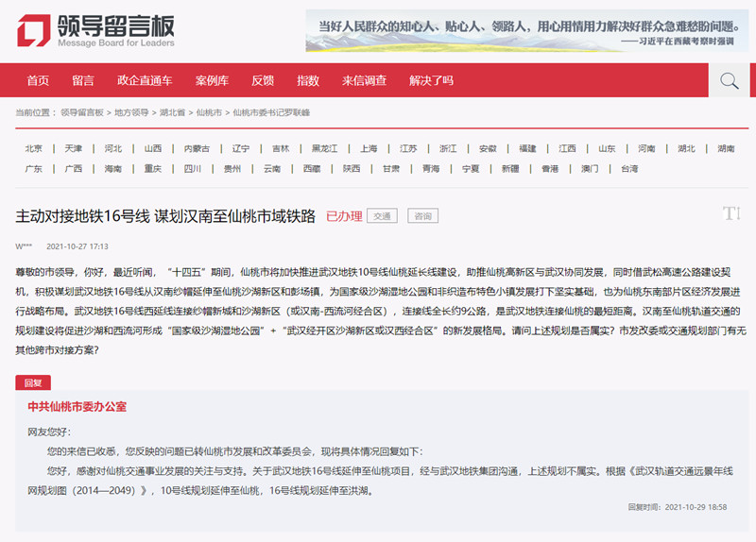Image resolution: width=756 pixels, height=542 pixels.
Task: Select the 北京 province link
Action: (34, 148)
